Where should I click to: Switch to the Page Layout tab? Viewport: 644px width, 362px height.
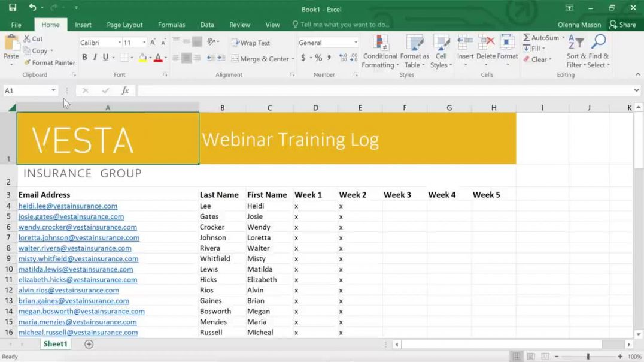[124, 25]
